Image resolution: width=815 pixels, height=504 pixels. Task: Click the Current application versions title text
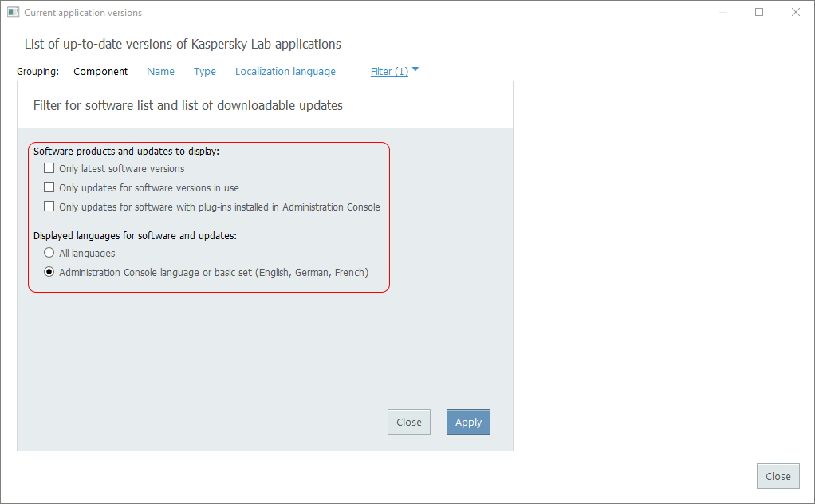point(83,13)
